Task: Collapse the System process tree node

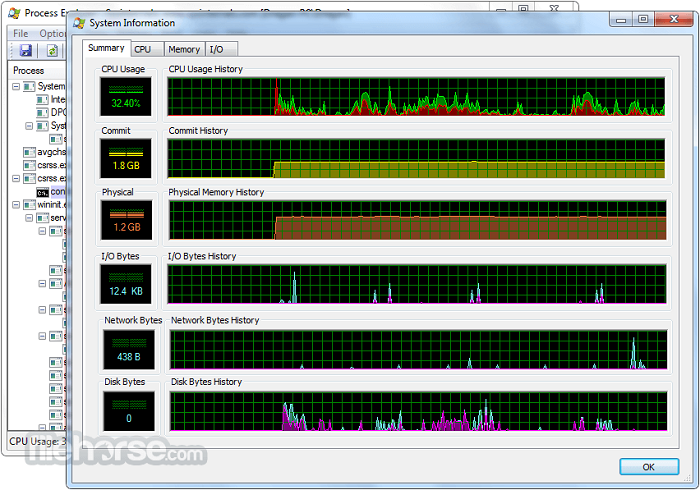Action: 17,87
